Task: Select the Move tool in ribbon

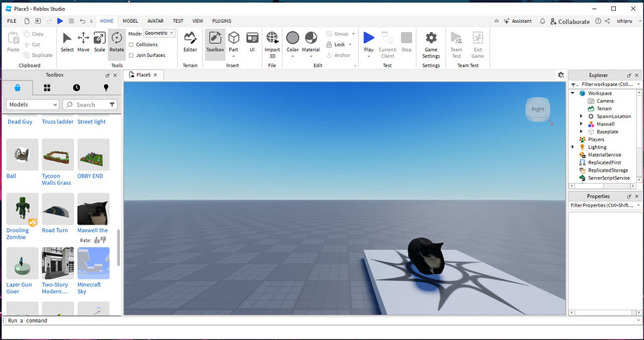Action: (83, 42)
